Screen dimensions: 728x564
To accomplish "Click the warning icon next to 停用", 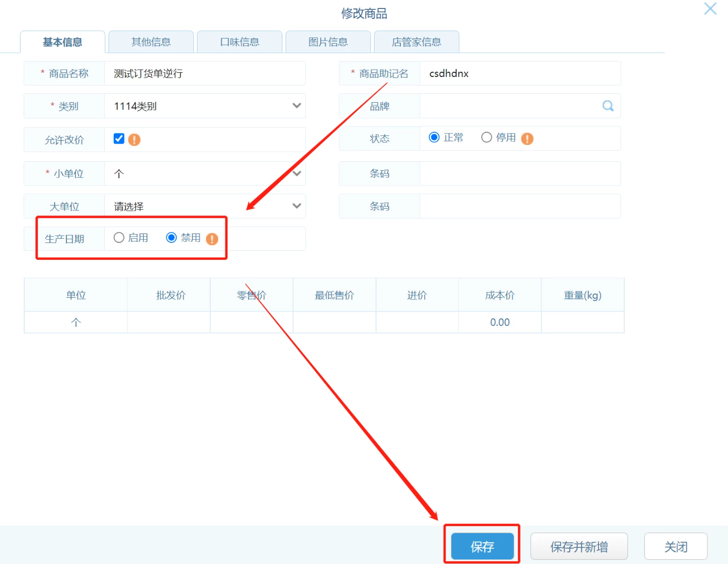I will point(527,139).
